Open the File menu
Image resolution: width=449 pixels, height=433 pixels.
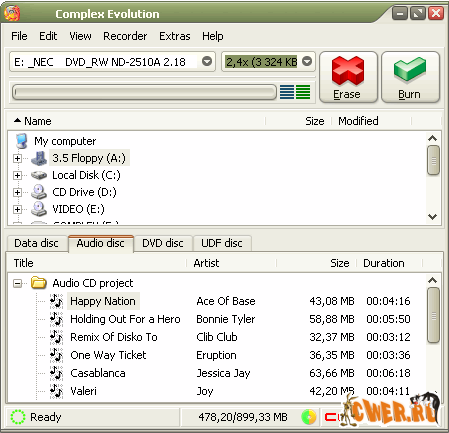[x=19, y=36]
